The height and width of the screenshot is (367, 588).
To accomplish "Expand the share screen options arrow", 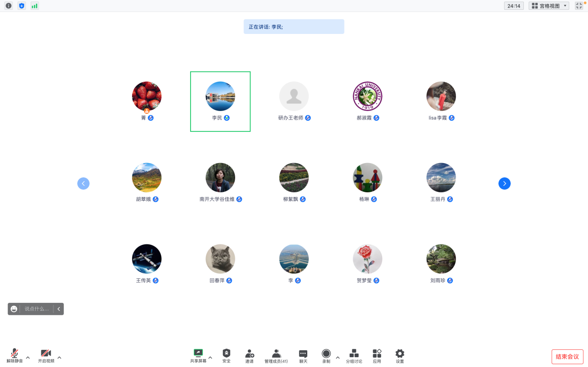I will point(210,358).
